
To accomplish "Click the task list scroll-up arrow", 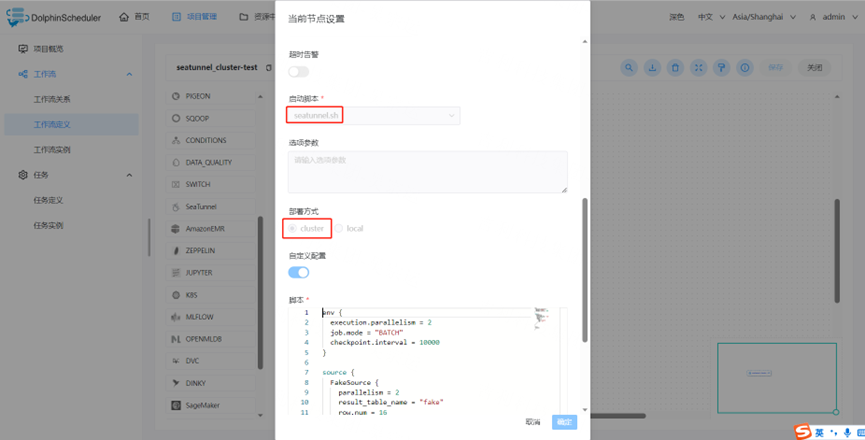I will (260, 97).
